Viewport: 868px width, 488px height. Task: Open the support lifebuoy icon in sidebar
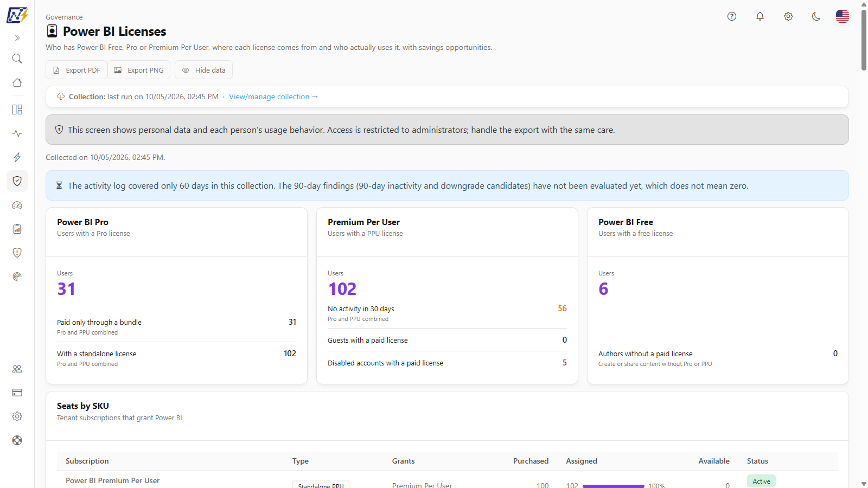click(17, 440)
